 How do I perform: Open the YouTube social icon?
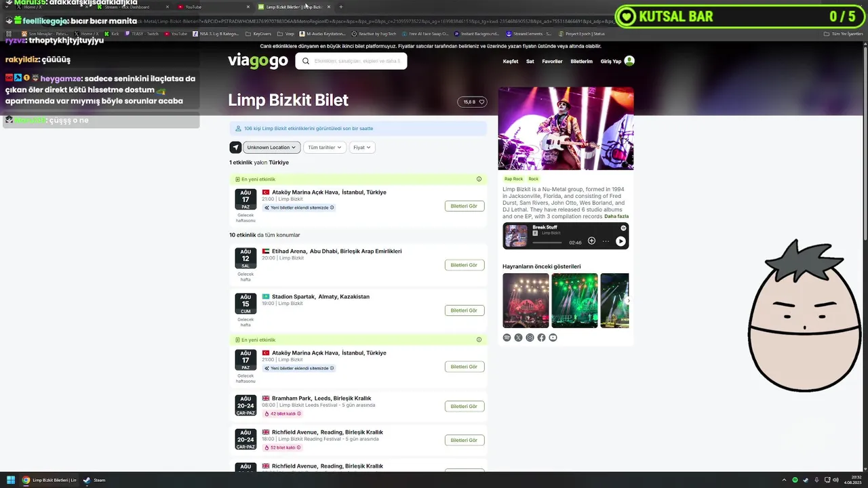click(x=553, y=338)
